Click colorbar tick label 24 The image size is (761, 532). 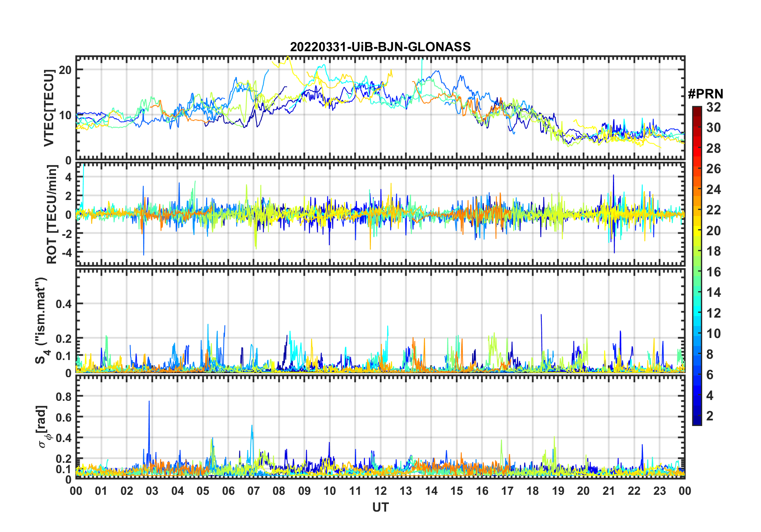click(713, 190)
